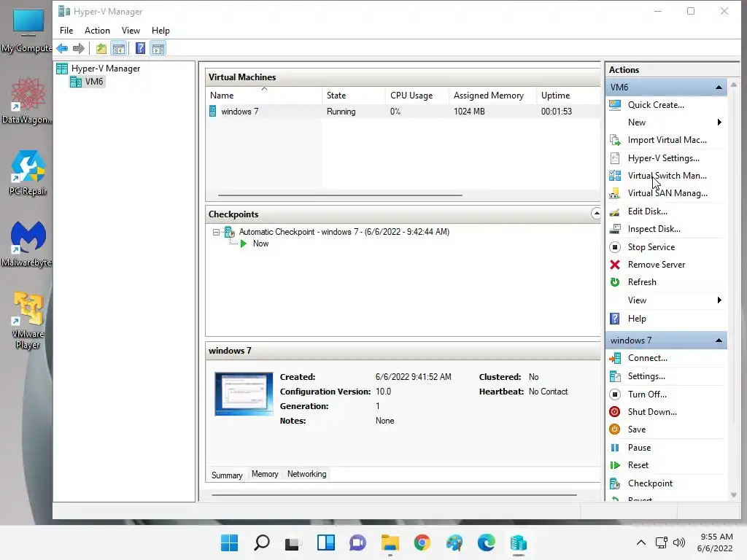Click Edit Disk action
747x560 pixels.
coord(648,211)
